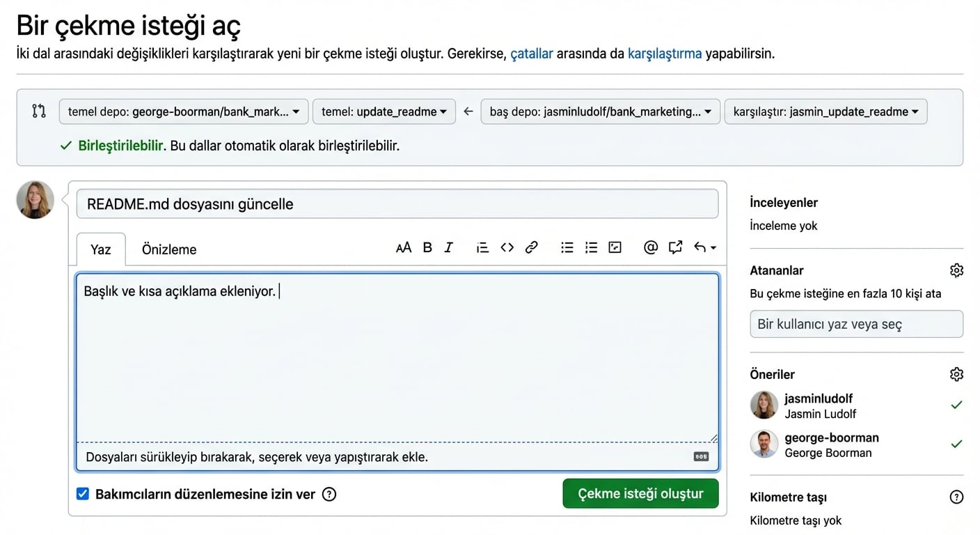Click the task list checkbox icon
This screenshot has height=535, width=980.
point(615,247)
